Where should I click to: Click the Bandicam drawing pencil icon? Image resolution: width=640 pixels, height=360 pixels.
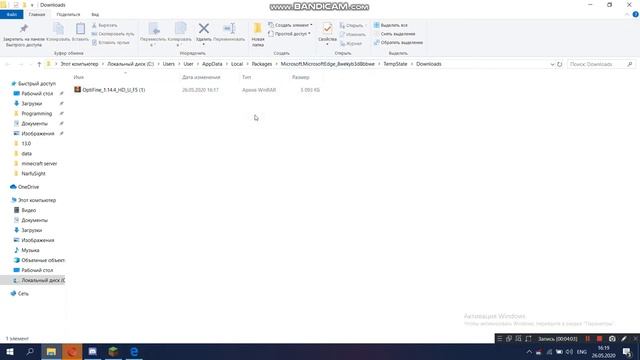point(624,339)
